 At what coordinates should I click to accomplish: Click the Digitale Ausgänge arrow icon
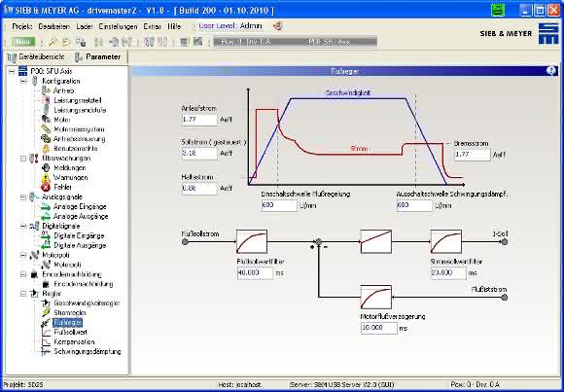point(46,245)
